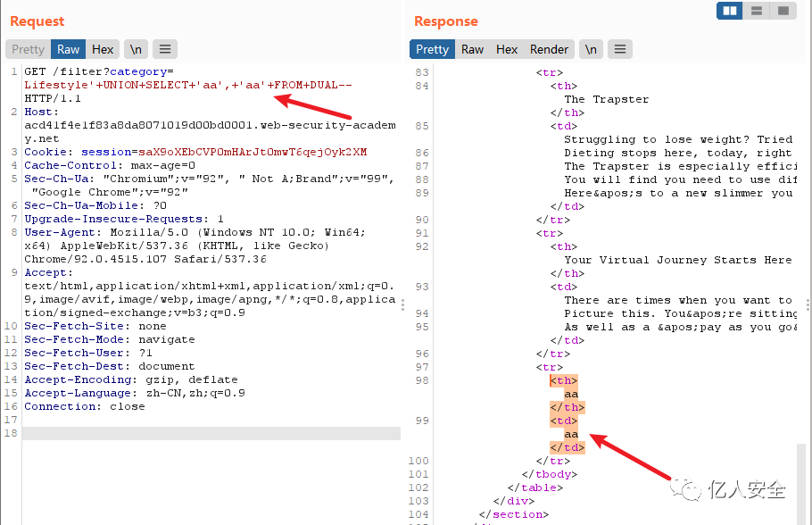Choose the side-by-side split layout icon
Screen dimensions: 812x525
pos(730,11)
